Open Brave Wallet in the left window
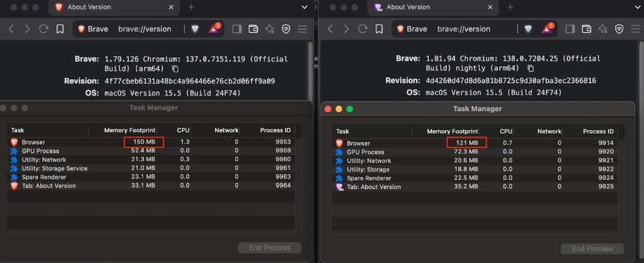 tap(253, 29)
